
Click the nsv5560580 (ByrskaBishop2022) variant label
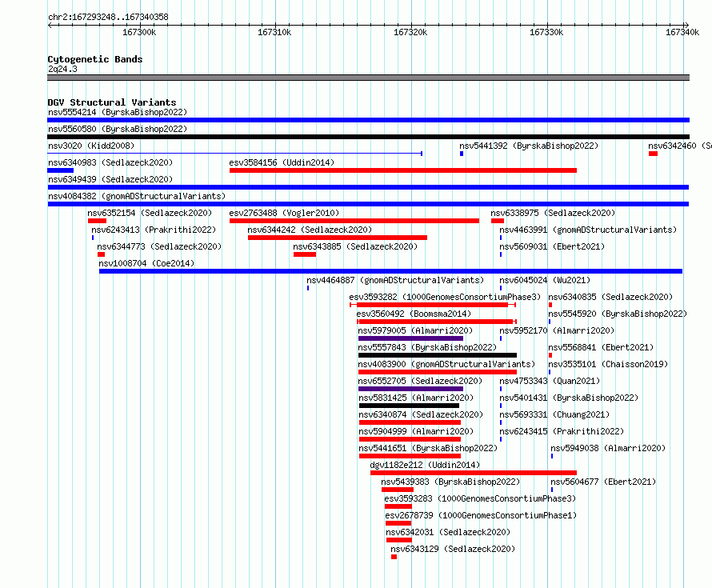[118, 129]
